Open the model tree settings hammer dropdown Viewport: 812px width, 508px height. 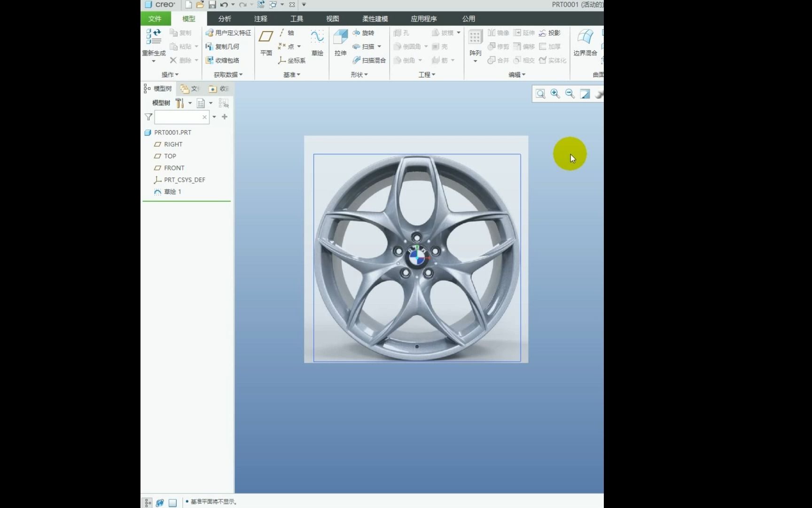(x=190, y=103)
